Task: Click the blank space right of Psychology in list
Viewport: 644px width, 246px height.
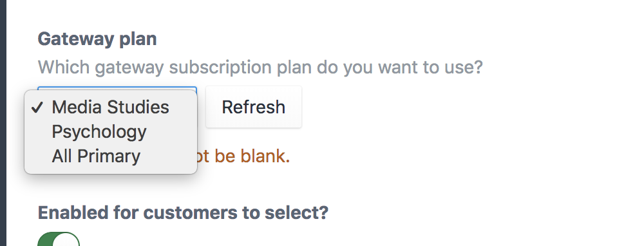Action: pyautogui.click(x=171, y=132)
